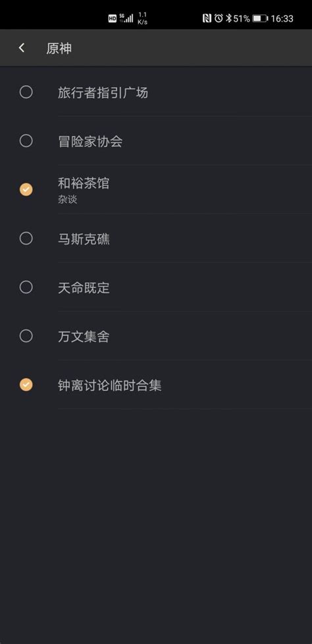312x644 pixels.
Task: Uncheck the 和裕茶馆 orange checkmark
Action: tap(26, 190)
